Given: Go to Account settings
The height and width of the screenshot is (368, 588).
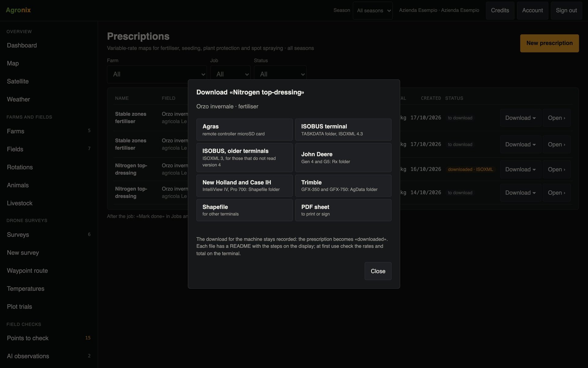Looking at the screenshot, I should (x=532, y=10).
